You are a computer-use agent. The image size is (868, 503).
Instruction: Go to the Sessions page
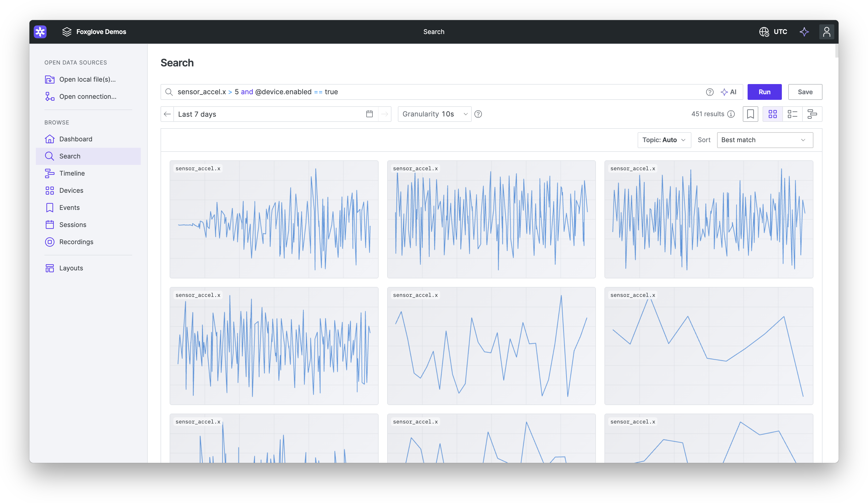pyautogui.click(x=88, y=225)
